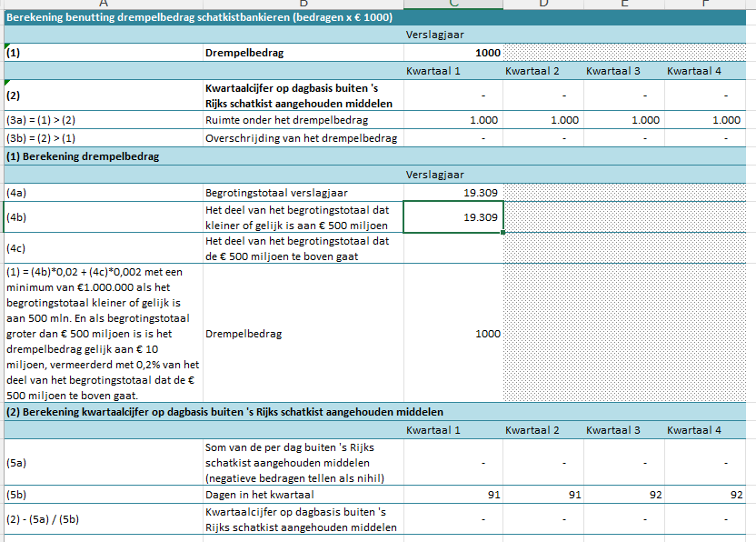Select the '(4a)' label cell

[x=104, y=193]
